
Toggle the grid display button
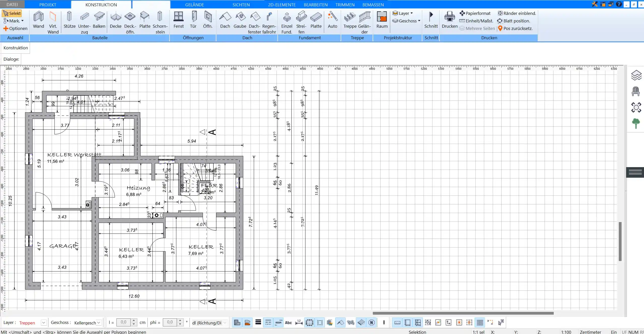tap(480, 322)
